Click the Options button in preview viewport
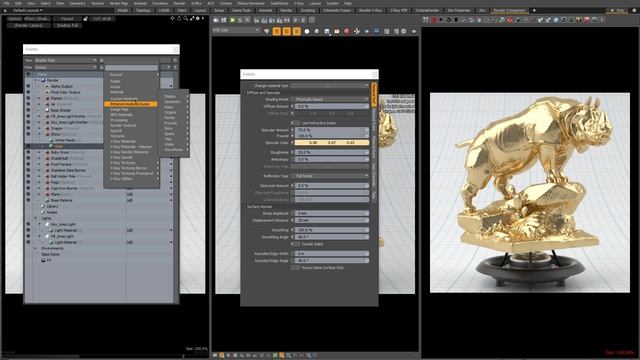 pos(14,19)
